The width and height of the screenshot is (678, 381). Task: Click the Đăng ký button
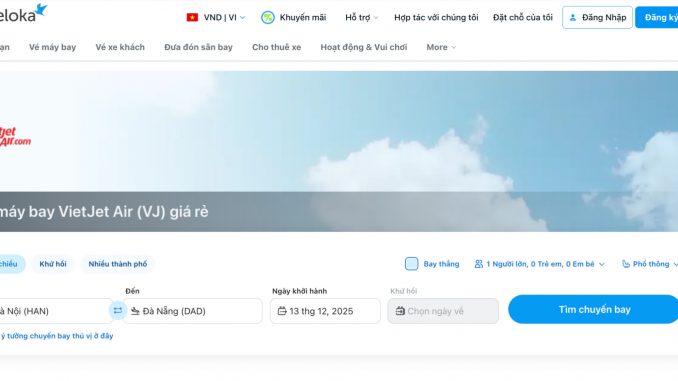(656, 18)
